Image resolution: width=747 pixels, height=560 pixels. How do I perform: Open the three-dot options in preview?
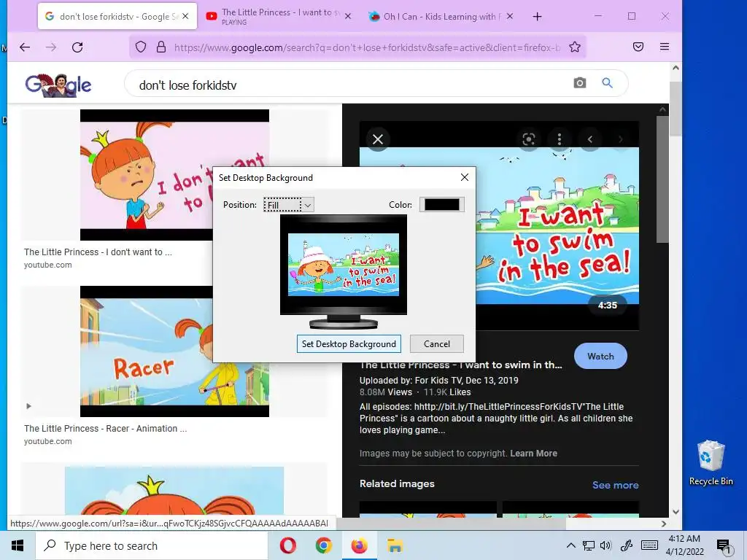(x=560, y=139)
